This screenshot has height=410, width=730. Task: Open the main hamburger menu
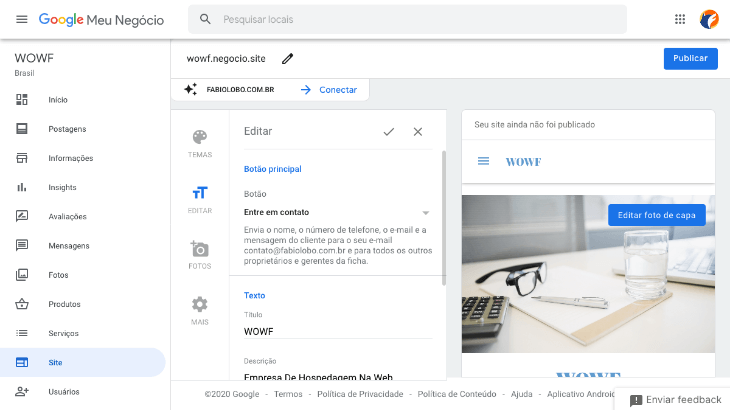(22, 19)
